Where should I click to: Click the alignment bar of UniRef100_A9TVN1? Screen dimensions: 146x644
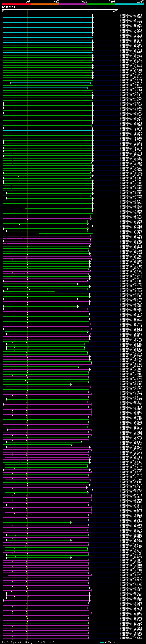pyautogui.click(x=41, y=284)
